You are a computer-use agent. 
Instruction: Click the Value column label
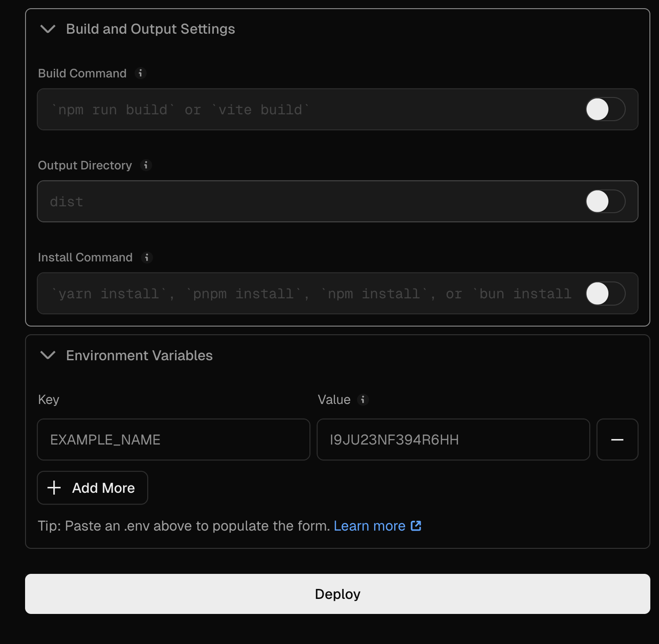(335, 399)
